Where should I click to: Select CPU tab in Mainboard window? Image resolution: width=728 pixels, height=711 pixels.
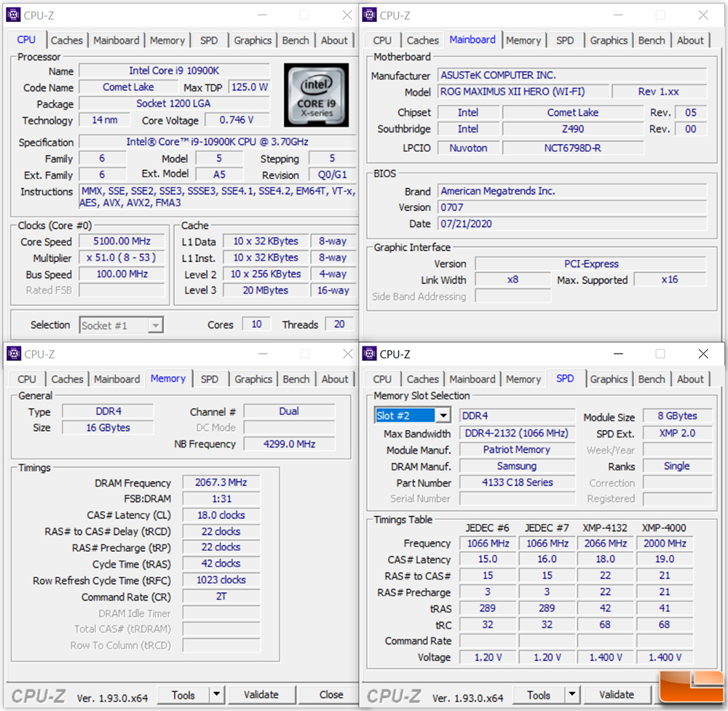click(382, 40)
